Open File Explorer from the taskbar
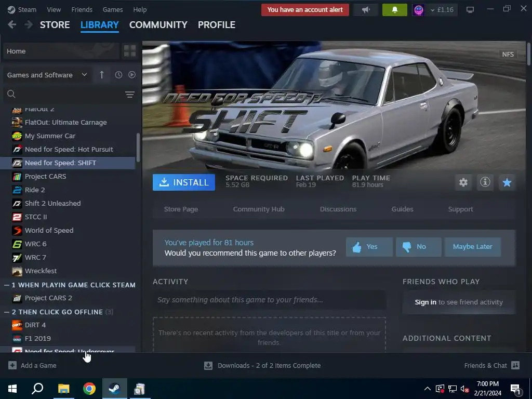532x399 pixels. click(63, 389)
